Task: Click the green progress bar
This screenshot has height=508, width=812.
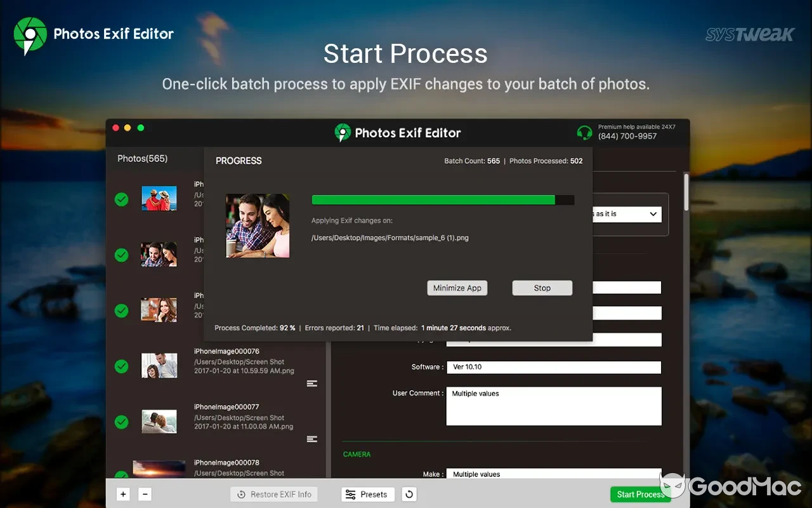Action: coord(433,199)
